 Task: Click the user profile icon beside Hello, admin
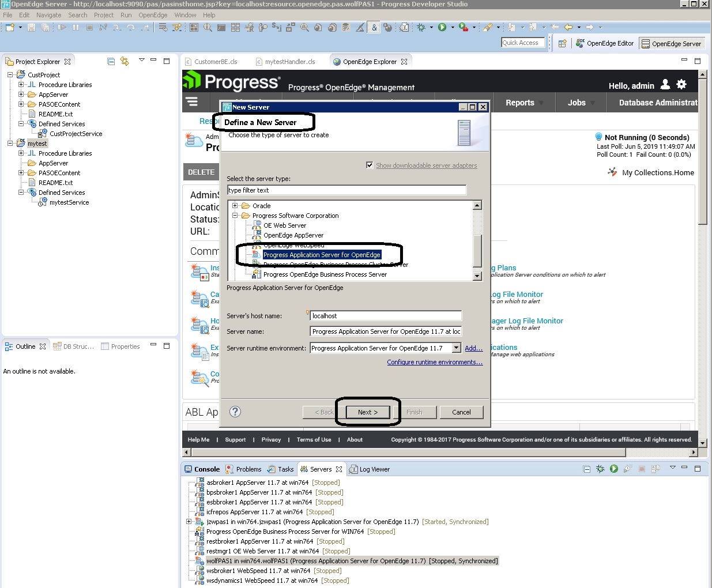[x=665, y=85]
